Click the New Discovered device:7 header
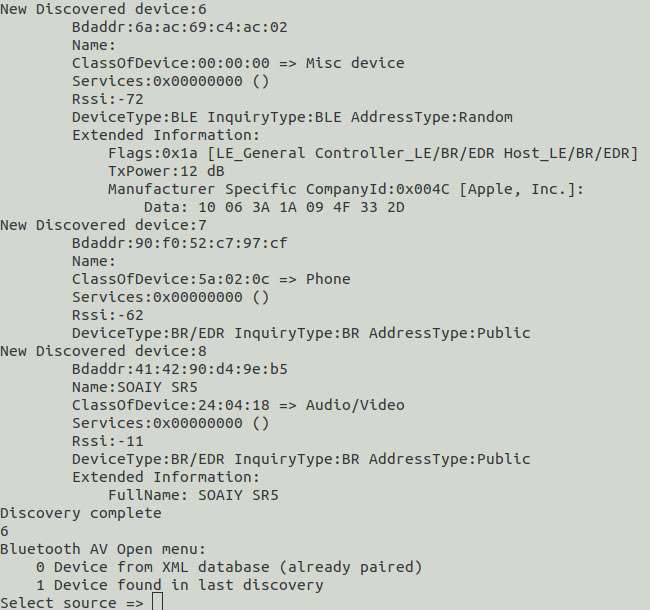This screenshot has width=650, height=610. [103, 225]
